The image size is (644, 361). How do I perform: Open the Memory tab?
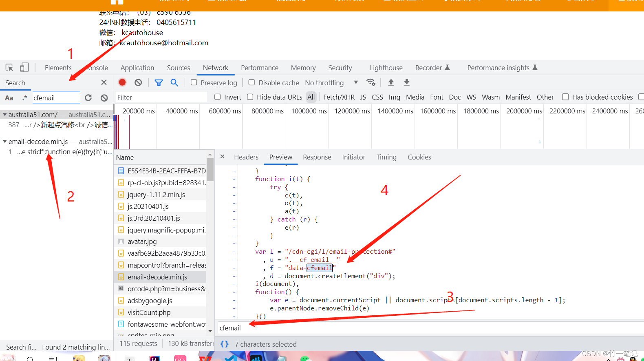click(303, 68)
